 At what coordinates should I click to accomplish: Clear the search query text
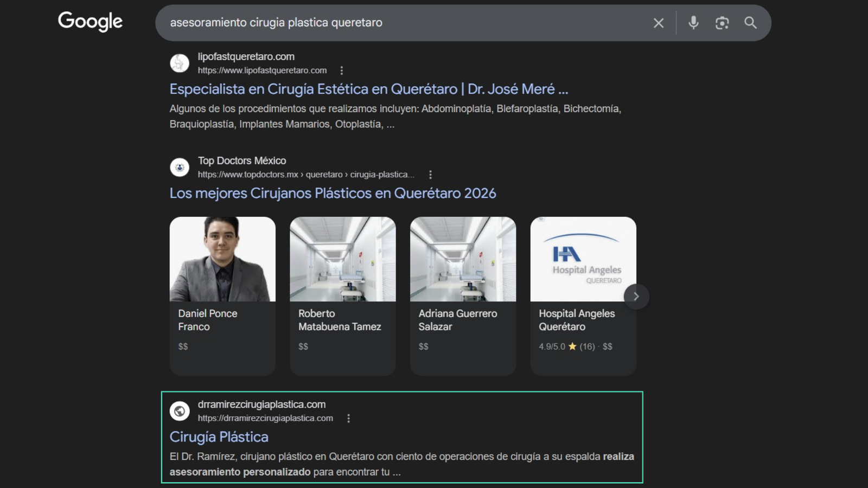[x=658, y=23]
